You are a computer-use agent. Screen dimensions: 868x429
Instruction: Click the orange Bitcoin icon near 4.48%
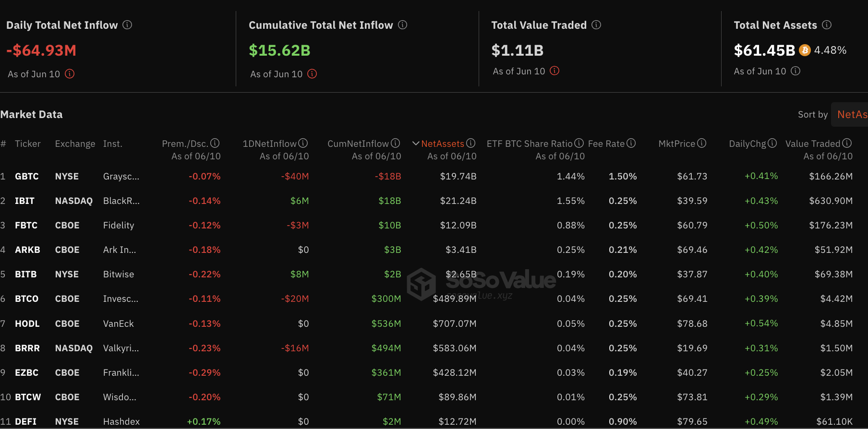(x=805, y=50)
